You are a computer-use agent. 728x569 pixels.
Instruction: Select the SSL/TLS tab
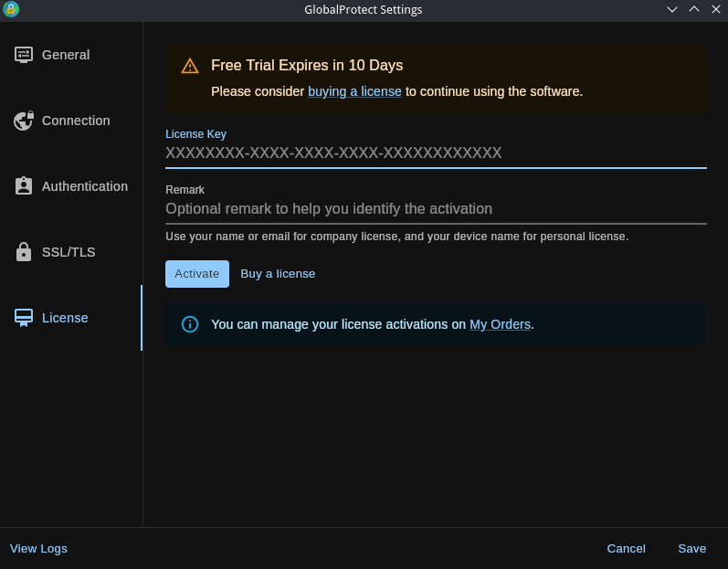[69, 252]
